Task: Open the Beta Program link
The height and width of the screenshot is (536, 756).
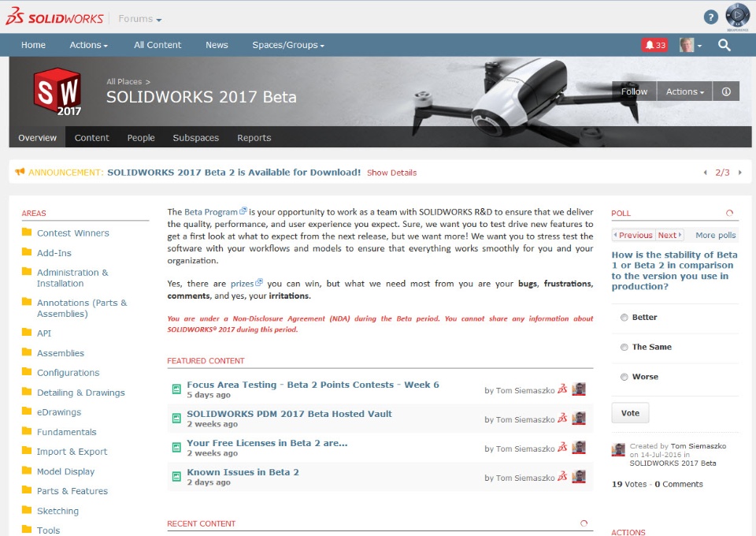Action: 211,212
